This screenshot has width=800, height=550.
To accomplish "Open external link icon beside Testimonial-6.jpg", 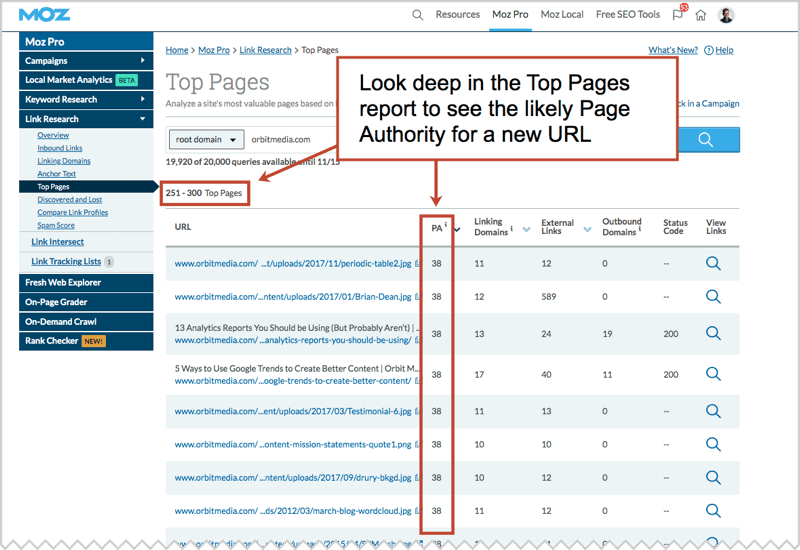I will click(418, 411).
